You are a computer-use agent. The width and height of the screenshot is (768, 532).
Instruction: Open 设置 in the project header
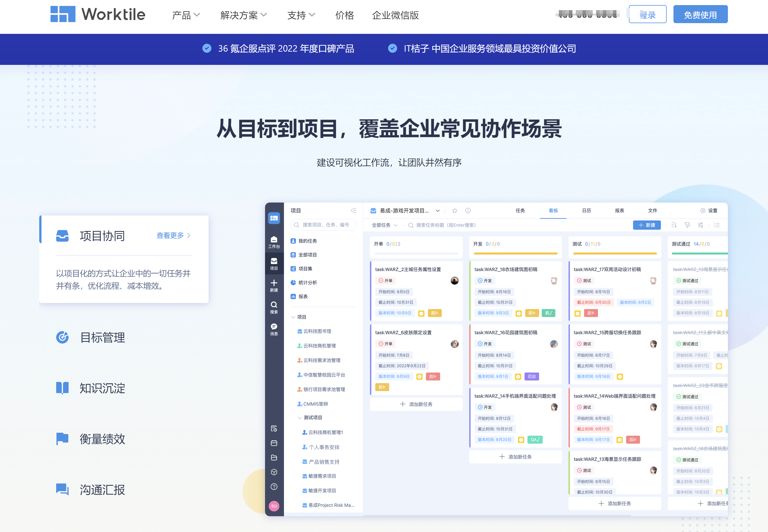tap(709, 210)
